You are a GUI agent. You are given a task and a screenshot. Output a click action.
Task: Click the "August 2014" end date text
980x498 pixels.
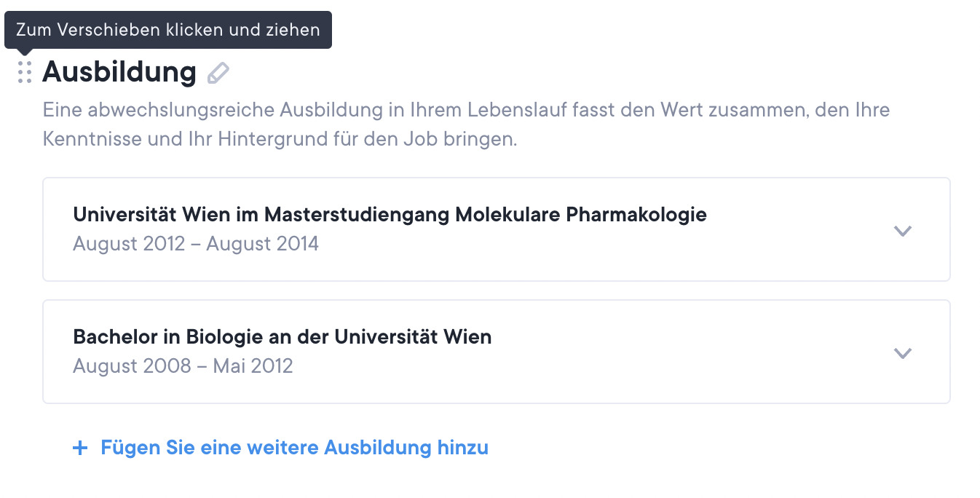point(263,243)
